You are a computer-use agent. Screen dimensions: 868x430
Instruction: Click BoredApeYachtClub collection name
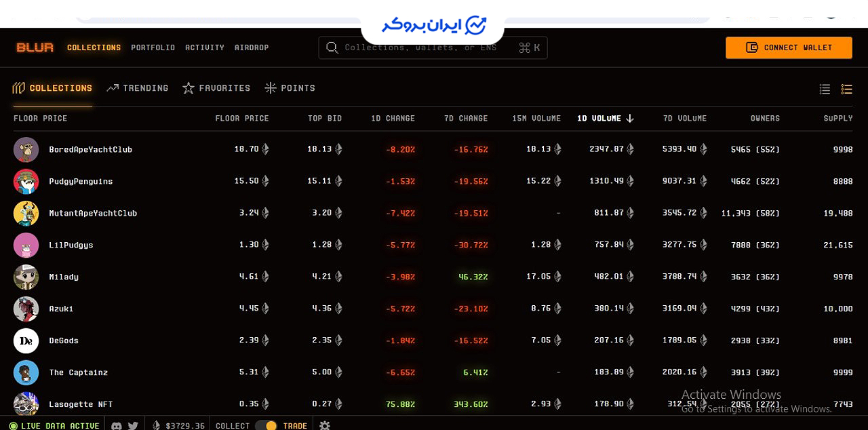tap(91, 149)
